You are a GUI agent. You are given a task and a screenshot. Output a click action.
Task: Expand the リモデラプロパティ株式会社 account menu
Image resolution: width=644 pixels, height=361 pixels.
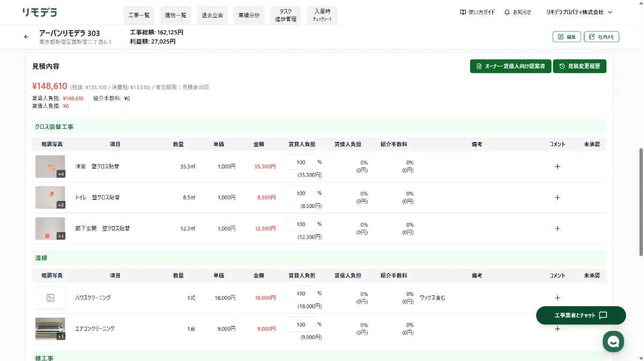579,12
